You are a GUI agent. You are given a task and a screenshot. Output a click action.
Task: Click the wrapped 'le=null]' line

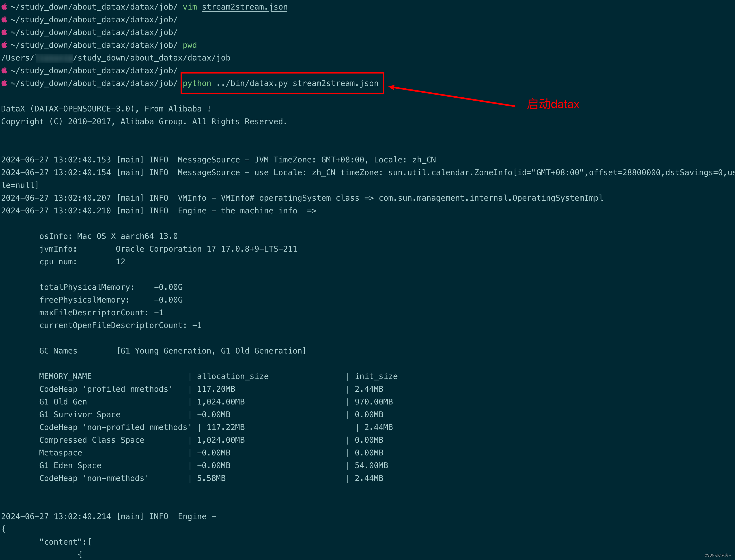click(20, 185)
